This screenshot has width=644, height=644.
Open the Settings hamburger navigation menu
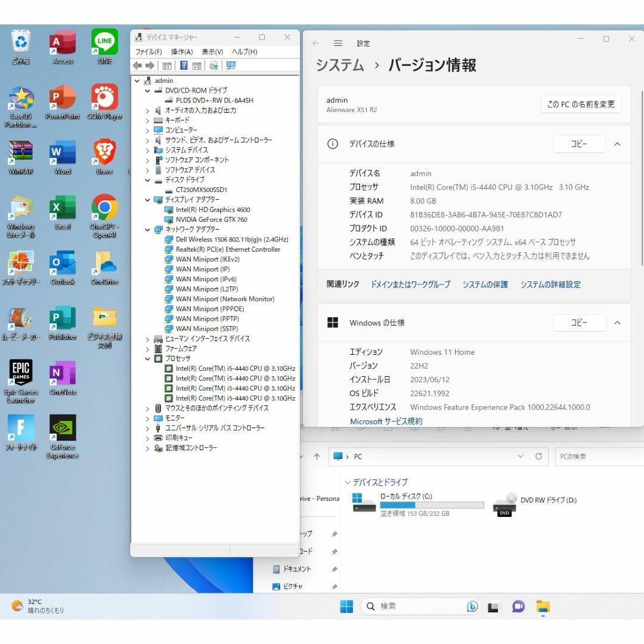click(338, 43)
